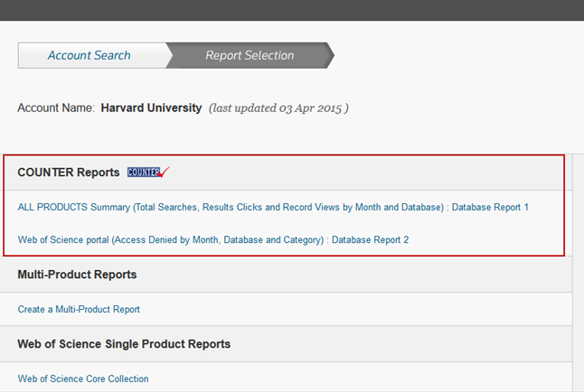Image resolution: width=584 pixels, height=392 pixels.
Task: Click the red checkmark on COUNTER logo
Action: click(x=165, y=171)
